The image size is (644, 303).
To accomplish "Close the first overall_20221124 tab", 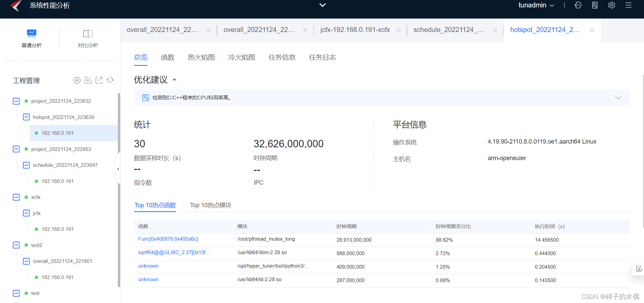I will 208,30.
